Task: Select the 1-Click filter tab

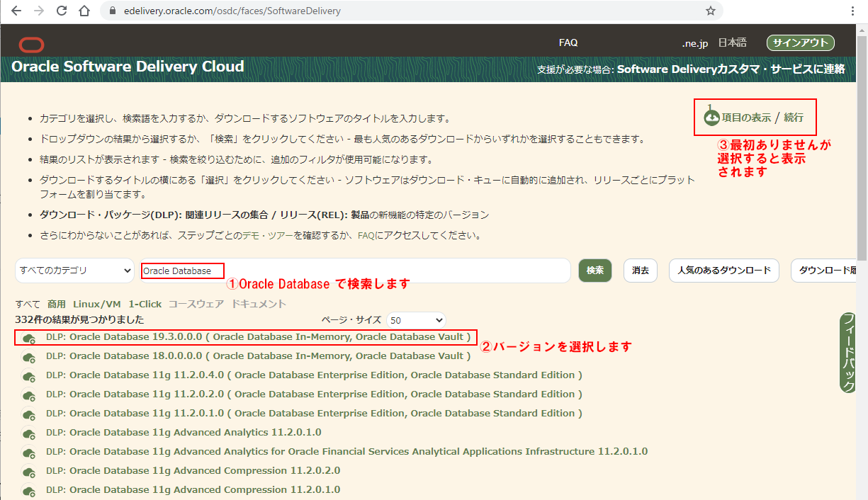Action: 145,304
